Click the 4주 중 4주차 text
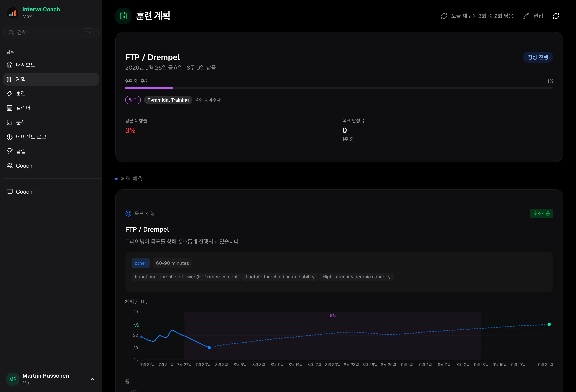This screenshot has width=576, height=392. pyautogui.click(x=208, y=100)
